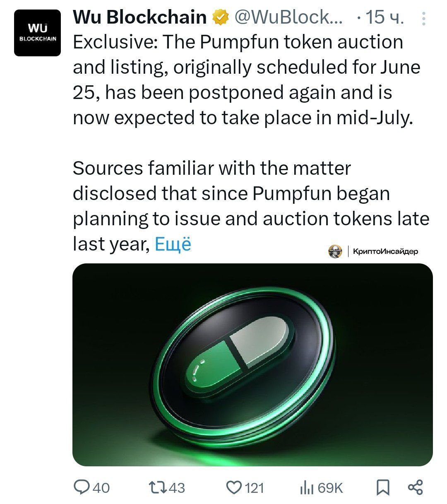
Task: Click the 43 retweets count
Action: pos(177,488)
